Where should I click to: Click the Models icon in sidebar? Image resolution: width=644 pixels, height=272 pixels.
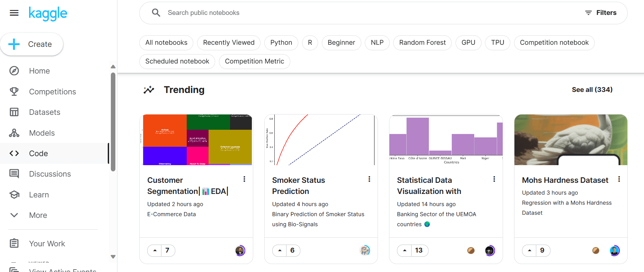tap(14, 133)
